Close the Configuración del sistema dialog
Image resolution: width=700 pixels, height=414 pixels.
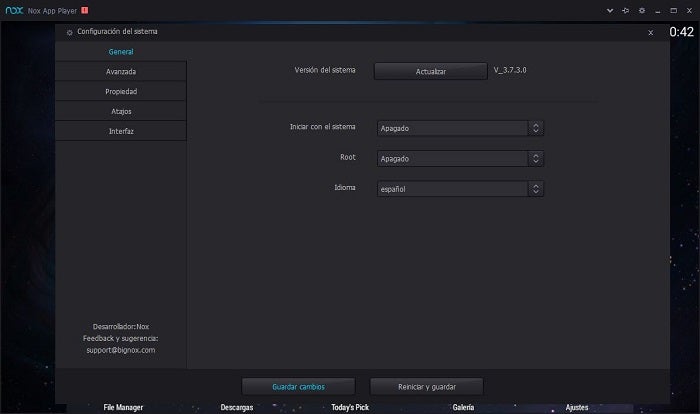650,33
